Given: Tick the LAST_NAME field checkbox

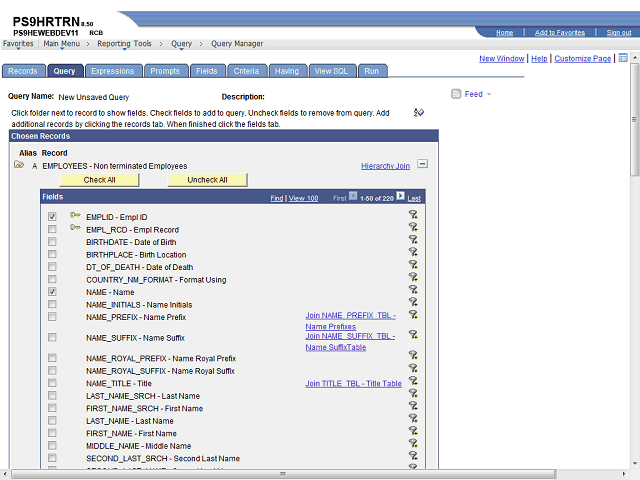Looking at the screenshot, I should tap(52, 421).
